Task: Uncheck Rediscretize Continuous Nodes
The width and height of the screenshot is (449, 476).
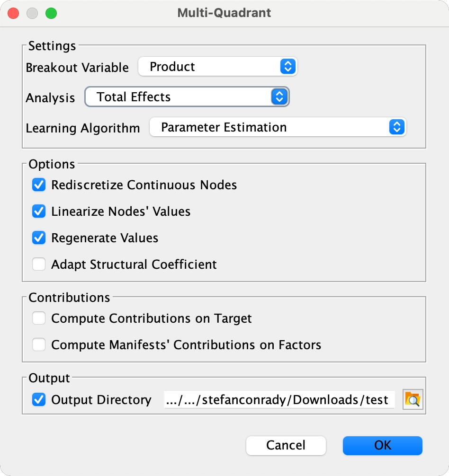Action: (39, 185)
